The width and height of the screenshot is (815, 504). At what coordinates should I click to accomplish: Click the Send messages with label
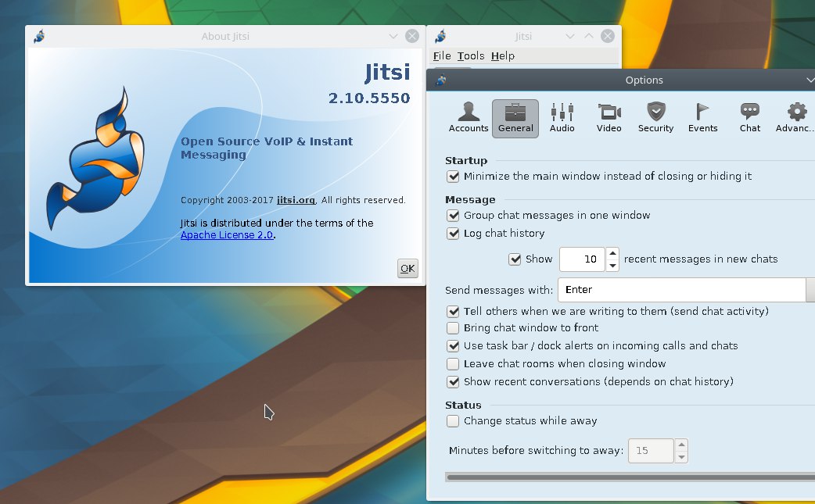499,290
